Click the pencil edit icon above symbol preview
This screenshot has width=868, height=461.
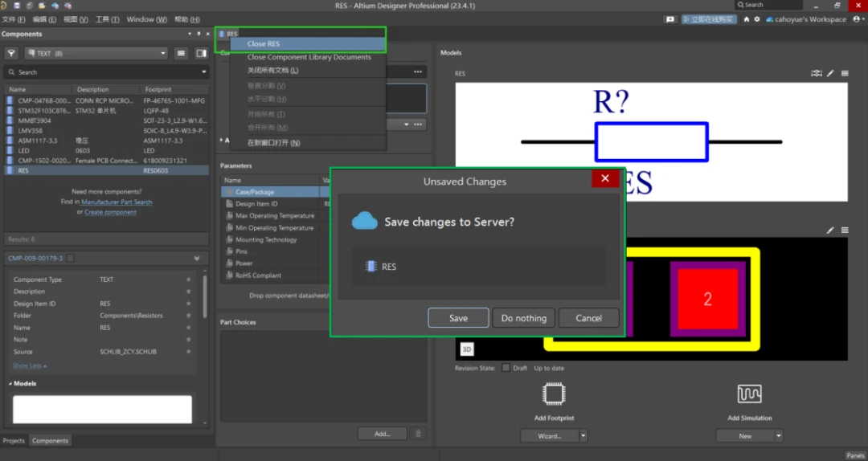pyautogui.click(x=831, y=73)
